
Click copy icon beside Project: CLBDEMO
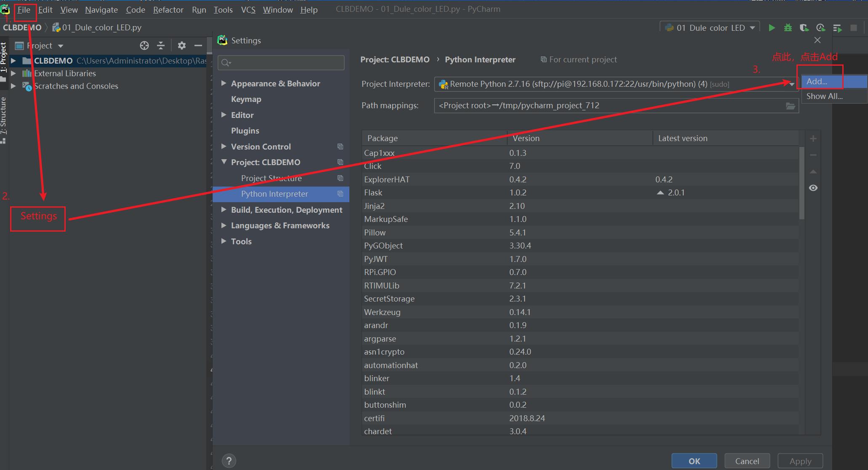[340, 162]
